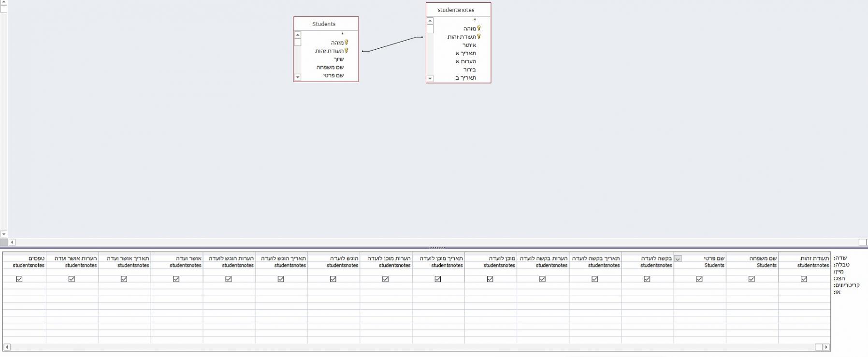Click the right arrow of the design grid's horizontal scrollbar

(x=826, y=347)
